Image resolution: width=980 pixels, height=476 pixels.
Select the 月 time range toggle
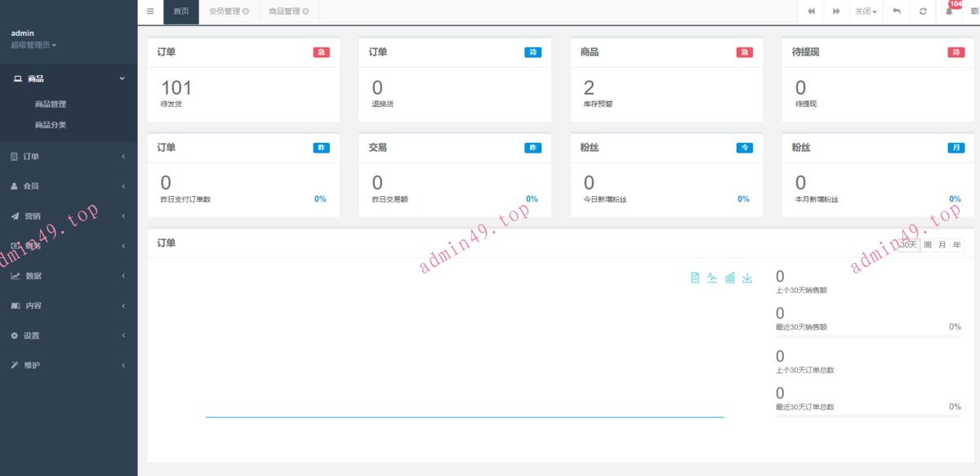pos(942,245)
